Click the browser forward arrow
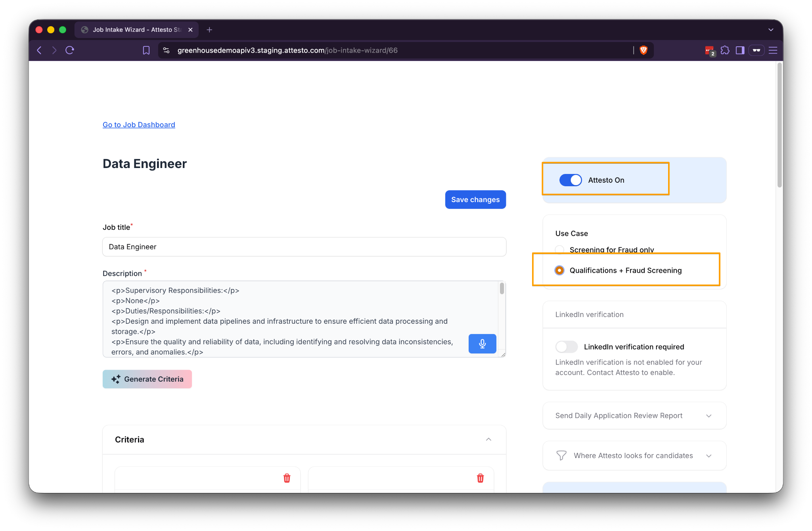Image resolution: width=812 pixels, height=531 pixels. coord(54,50)
